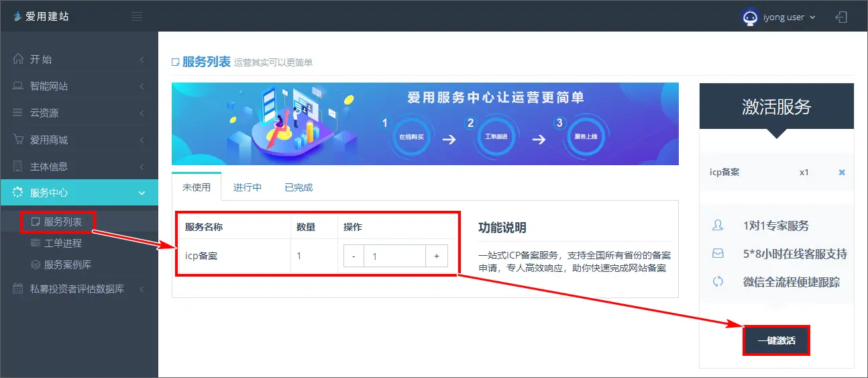
Task: Open 爱用商城 via shopping cart icon
Action: click(x=18, y=140)
